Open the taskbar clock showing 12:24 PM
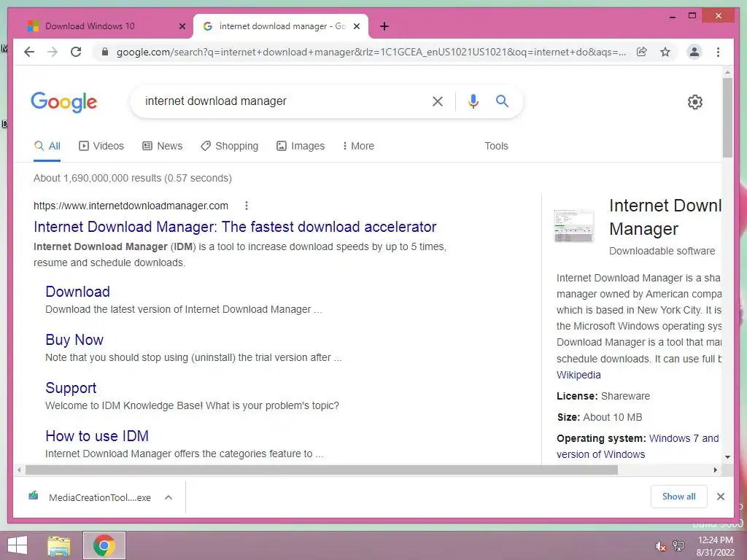The image size is (747, 560). [x=715, y=546]
